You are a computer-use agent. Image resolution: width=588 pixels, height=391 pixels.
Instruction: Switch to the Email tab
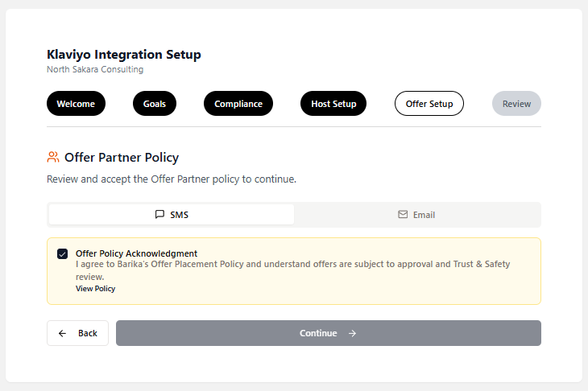coord(416,215)
